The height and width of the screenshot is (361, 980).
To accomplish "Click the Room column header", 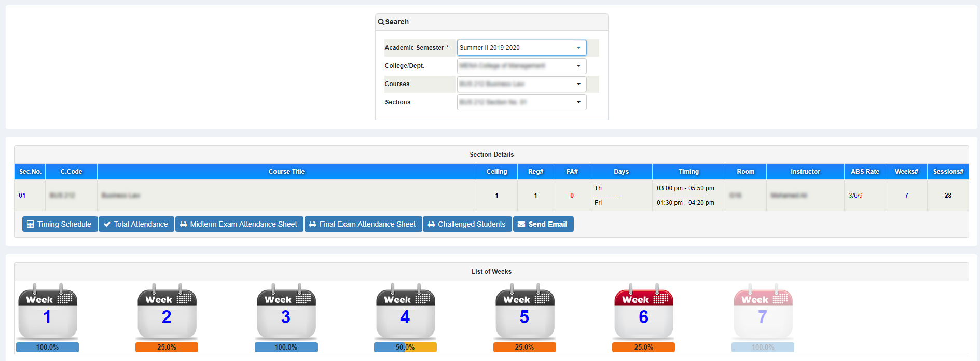I will point(746,172).
